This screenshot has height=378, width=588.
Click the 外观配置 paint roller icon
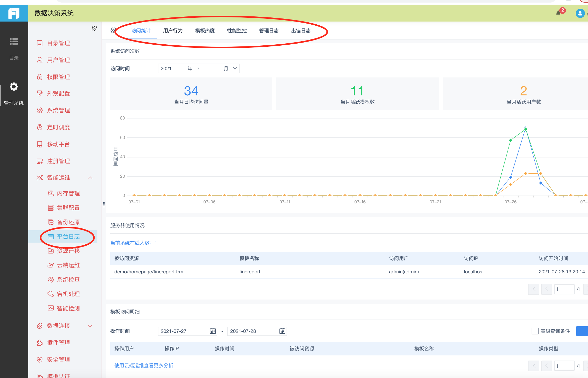pyautogui.click(x=40, y=93)
